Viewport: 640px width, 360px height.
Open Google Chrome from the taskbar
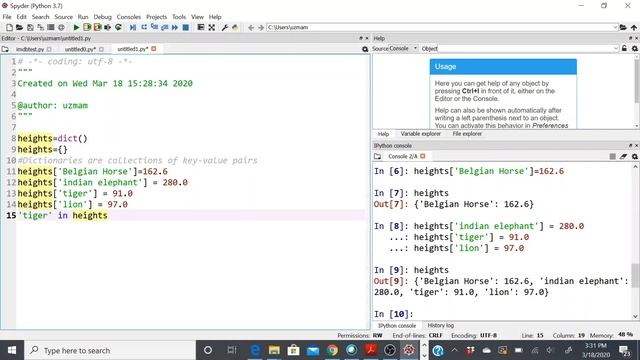point(332,350)
